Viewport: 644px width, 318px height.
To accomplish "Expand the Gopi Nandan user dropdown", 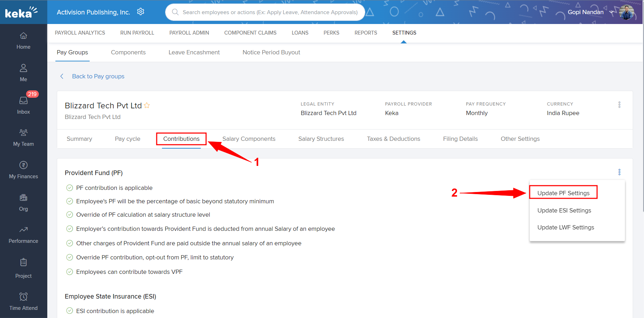I will tap(612, 12).
